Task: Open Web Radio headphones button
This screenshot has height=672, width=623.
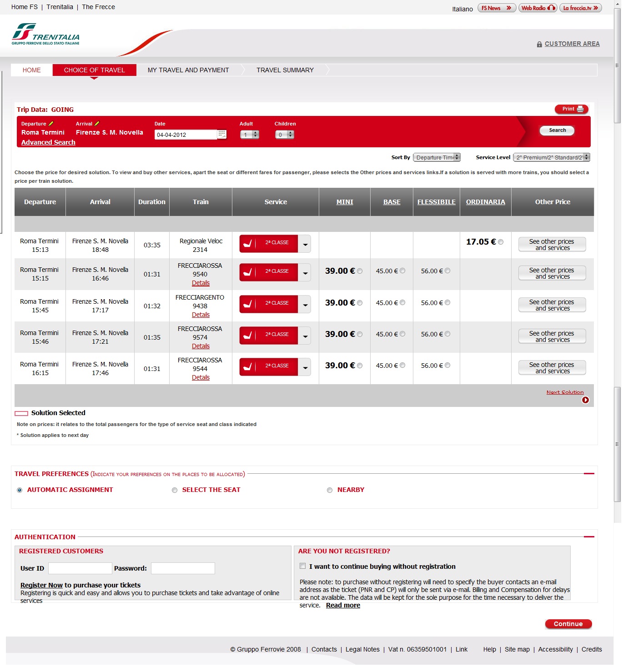Action: [x=538, y=8]
